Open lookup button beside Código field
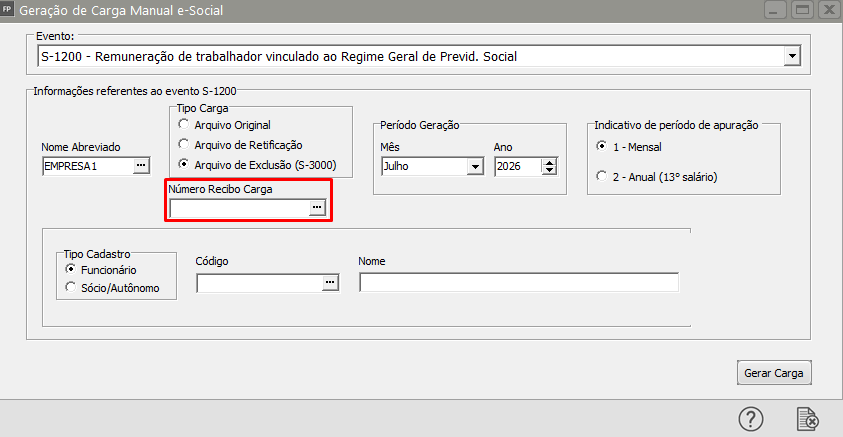This screenshot has height=437, width=843. click(330, 284)
